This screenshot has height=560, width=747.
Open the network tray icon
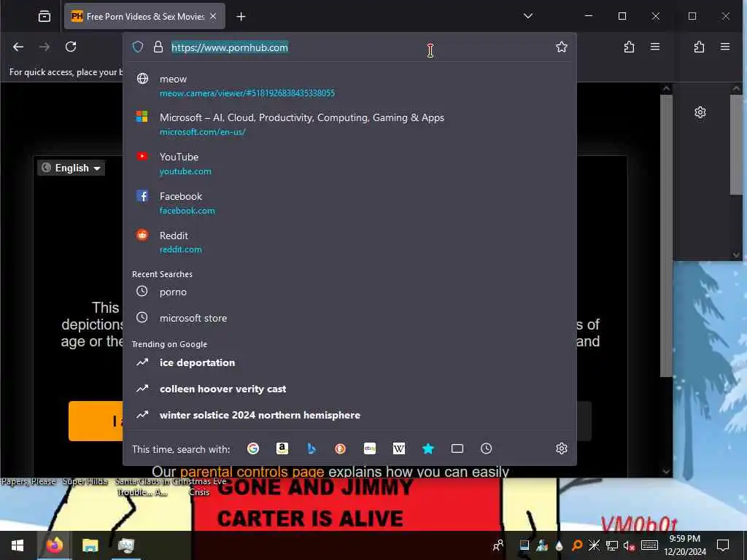[612, 545]
